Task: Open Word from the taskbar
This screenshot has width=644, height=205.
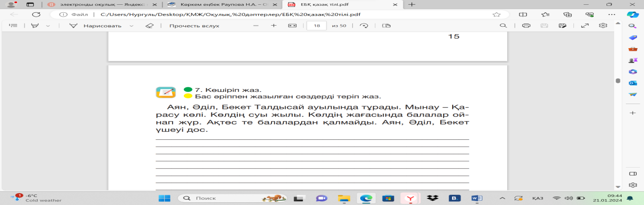Action: click(477, 198)
